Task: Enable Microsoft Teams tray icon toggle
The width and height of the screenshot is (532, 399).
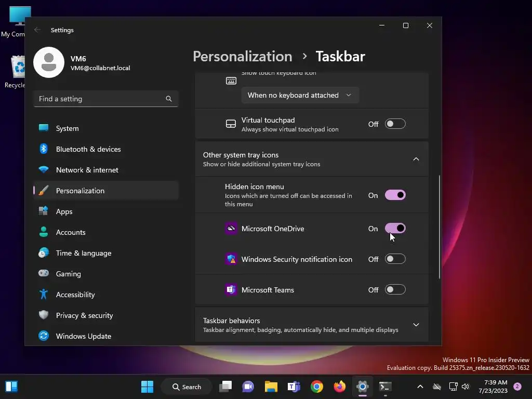Action: coord(395,289)
